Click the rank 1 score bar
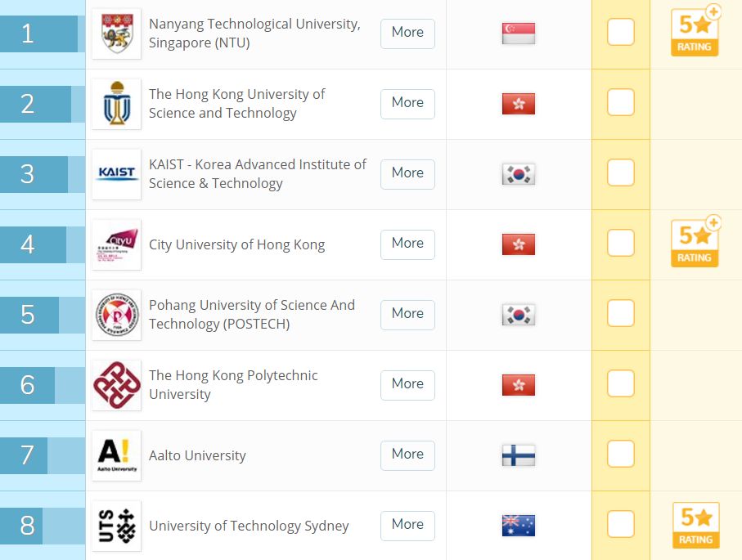The height and width of the screenshot is (560, 742). pos(39,34)
